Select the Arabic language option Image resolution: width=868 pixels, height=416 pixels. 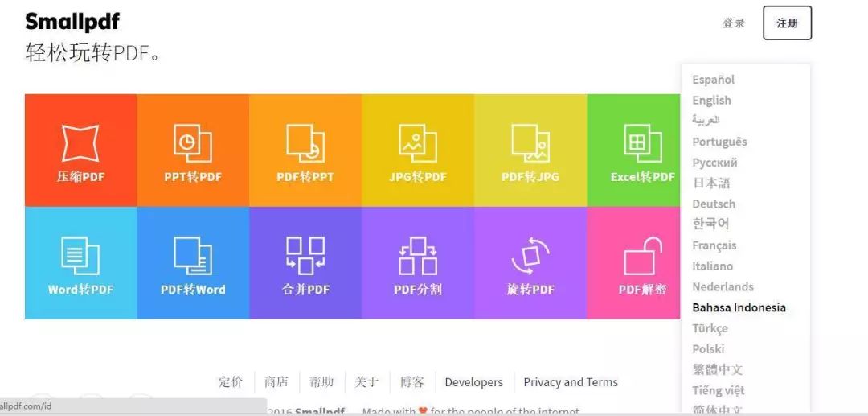coord(706,120)
